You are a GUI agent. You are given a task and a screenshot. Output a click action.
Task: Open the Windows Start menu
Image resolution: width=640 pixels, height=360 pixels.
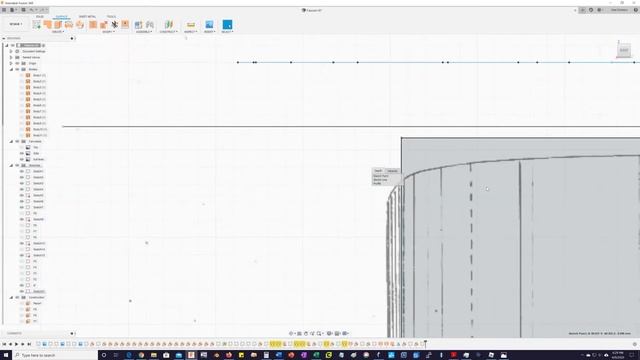(x=6, y=355)
